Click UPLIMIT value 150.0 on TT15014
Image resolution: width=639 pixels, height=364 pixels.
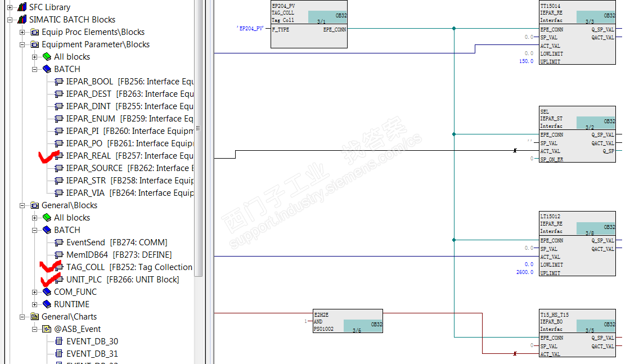click(x=526, y=61)
